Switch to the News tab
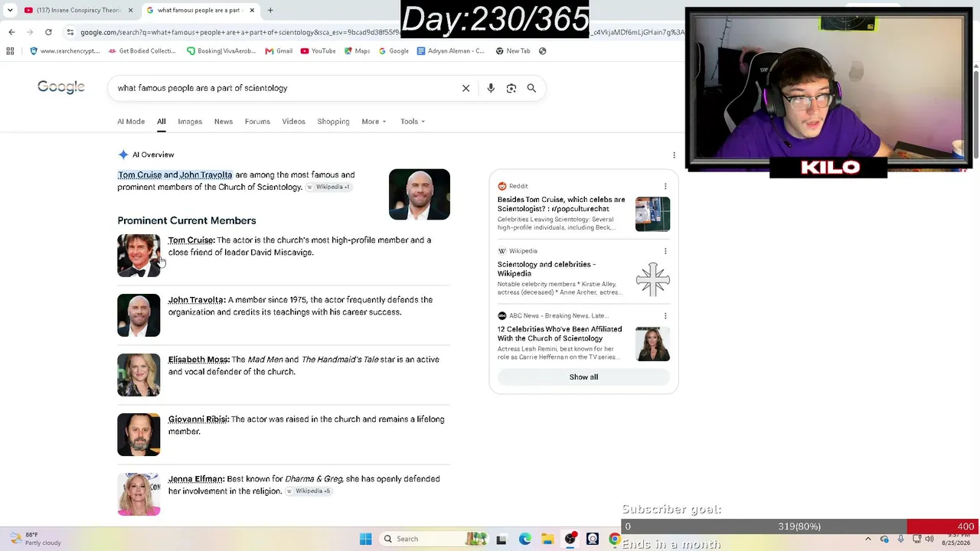 tap(224, 122)
